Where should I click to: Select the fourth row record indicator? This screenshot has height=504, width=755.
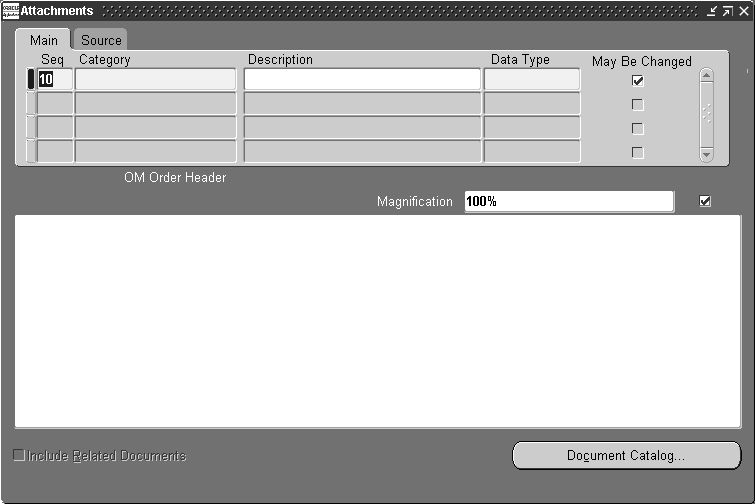coord(31,152)
